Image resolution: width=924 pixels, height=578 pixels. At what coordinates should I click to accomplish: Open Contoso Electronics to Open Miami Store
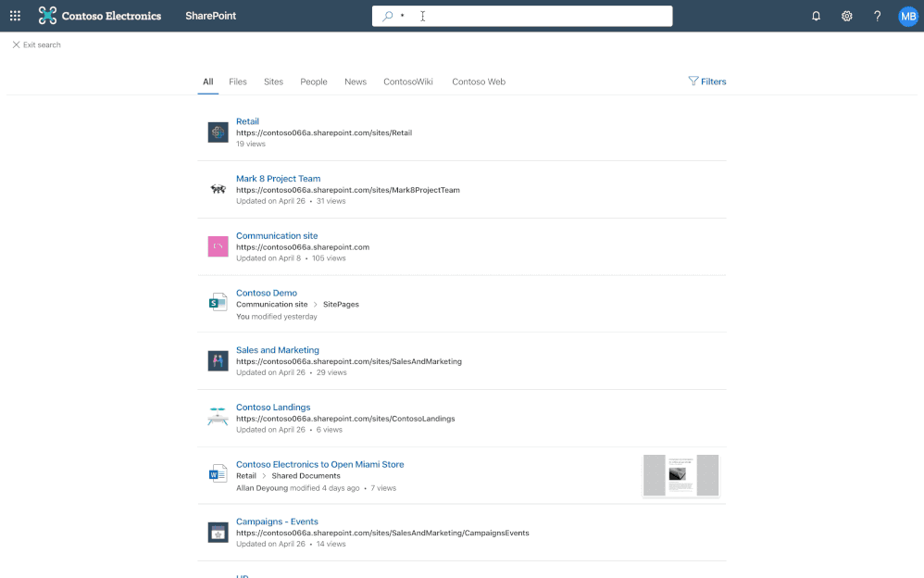(320, 465)
